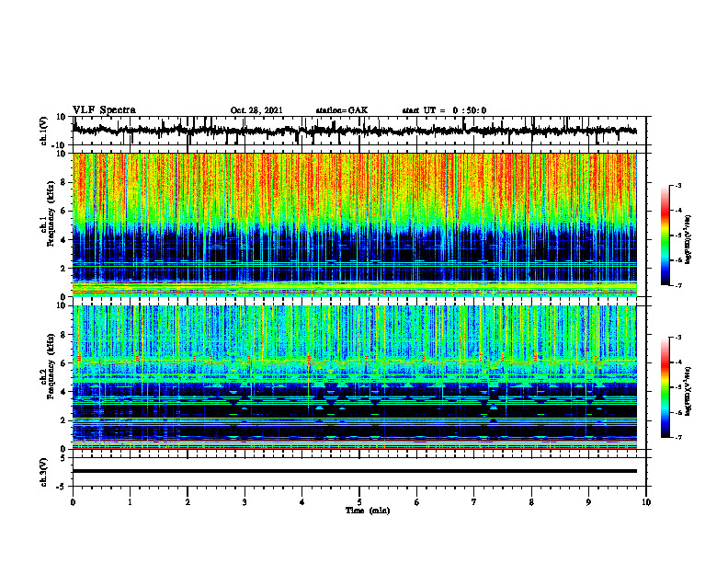Click the "-5" tick on ch.2 color bar
This screenshot has height=563, width=728.
(678, 387)
